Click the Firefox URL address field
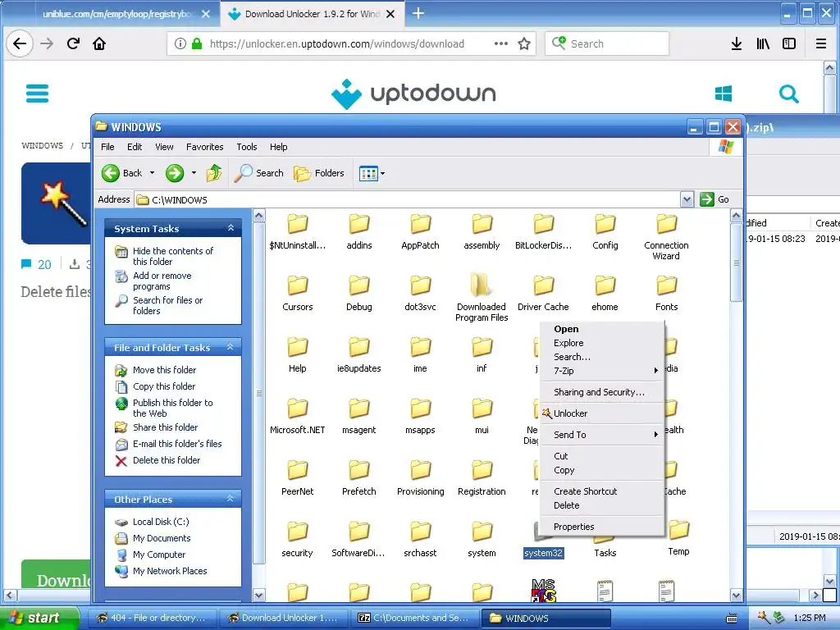The height and width of the screenshot is (630, 840). point(337,43)
